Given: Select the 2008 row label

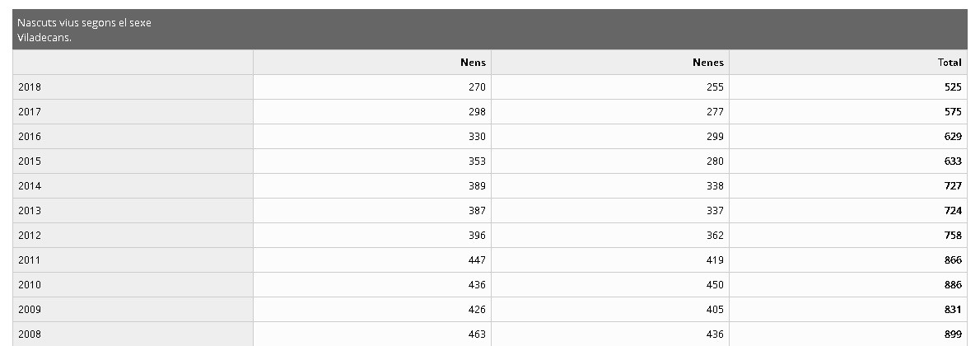Looking at the screenshot, I should tap(30, 334).
